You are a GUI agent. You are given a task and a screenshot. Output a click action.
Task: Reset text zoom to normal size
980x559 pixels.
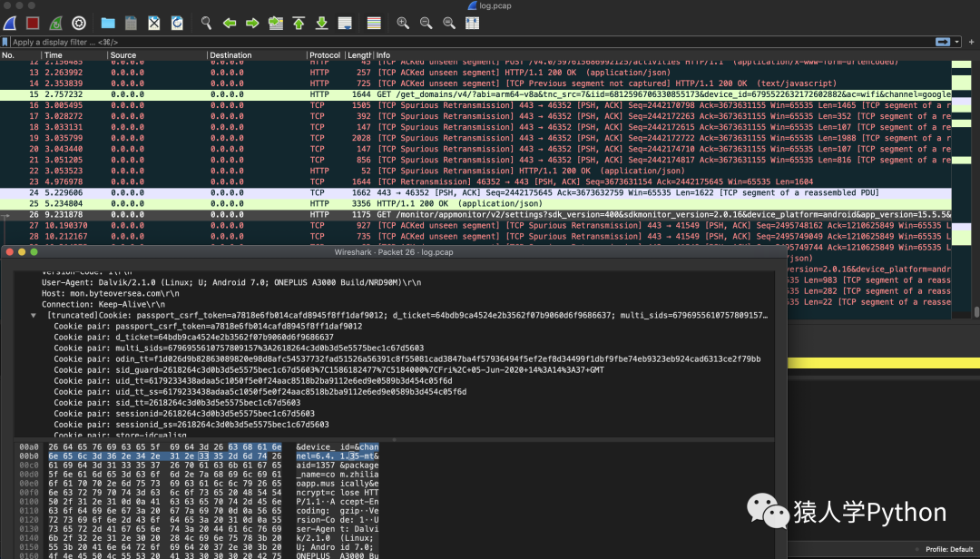(x=449, y=23)
